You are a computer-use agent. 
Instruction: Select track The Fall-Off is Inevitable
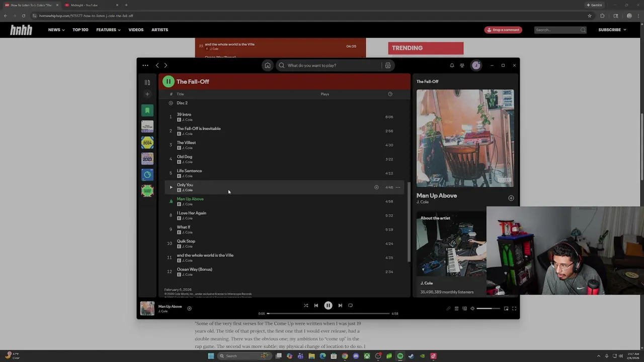[x=284, y=131]
